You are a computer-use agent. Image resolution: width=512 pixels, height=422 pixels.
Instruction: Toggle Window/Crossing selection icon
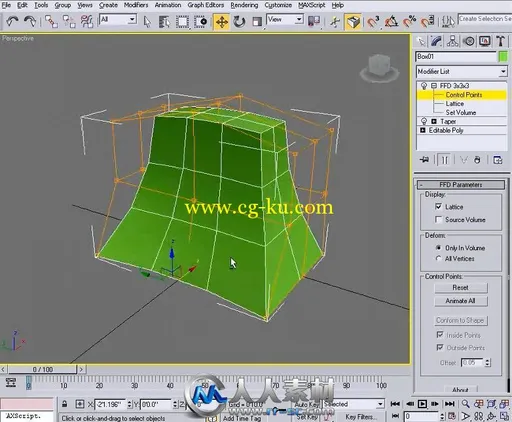[x=200, y=22]
